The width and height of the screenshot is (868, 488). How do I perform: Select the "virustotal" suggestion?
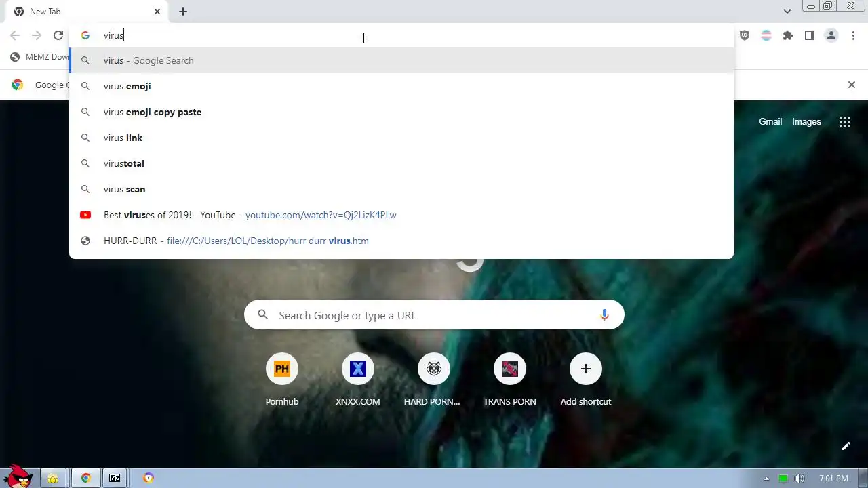coord(401,163)
